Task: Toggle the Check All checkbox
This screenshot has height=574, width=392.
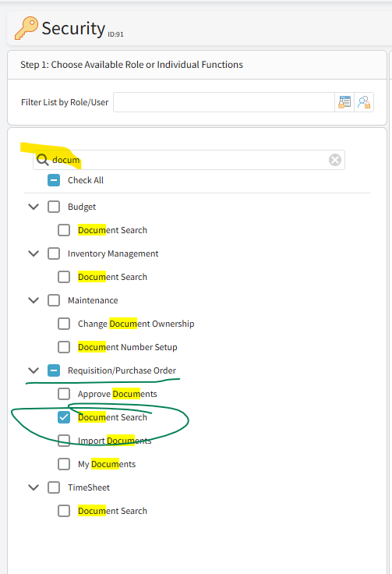Action: point(54,180)
